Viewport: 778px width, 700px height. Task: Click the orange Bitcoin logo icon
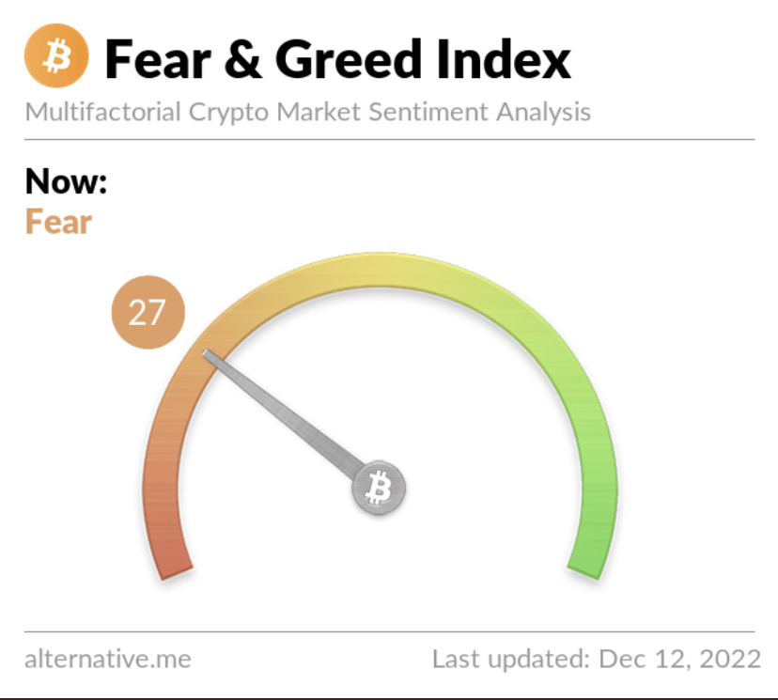click(56, 55)
